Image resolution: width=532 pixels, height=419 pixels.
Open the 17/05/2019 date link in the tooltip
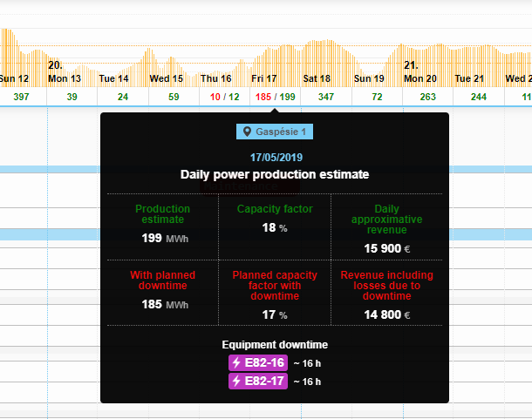click(x=275, y=158)
